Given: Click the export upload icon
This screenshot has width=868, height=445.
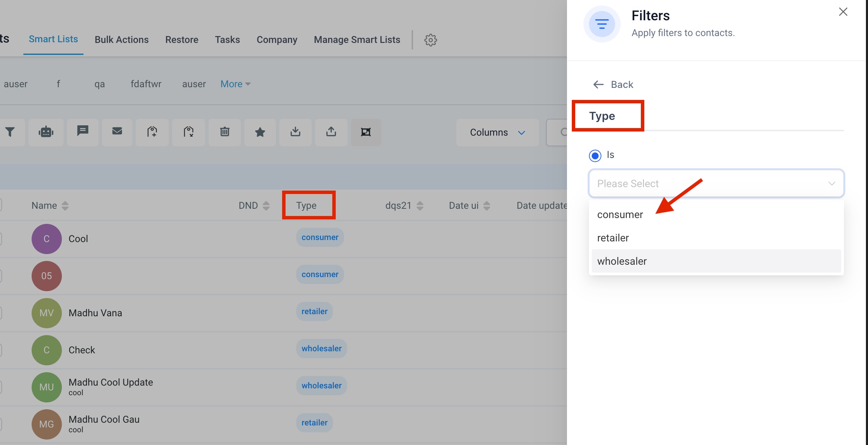Looking at the screenshot, I should pos(331,132).
